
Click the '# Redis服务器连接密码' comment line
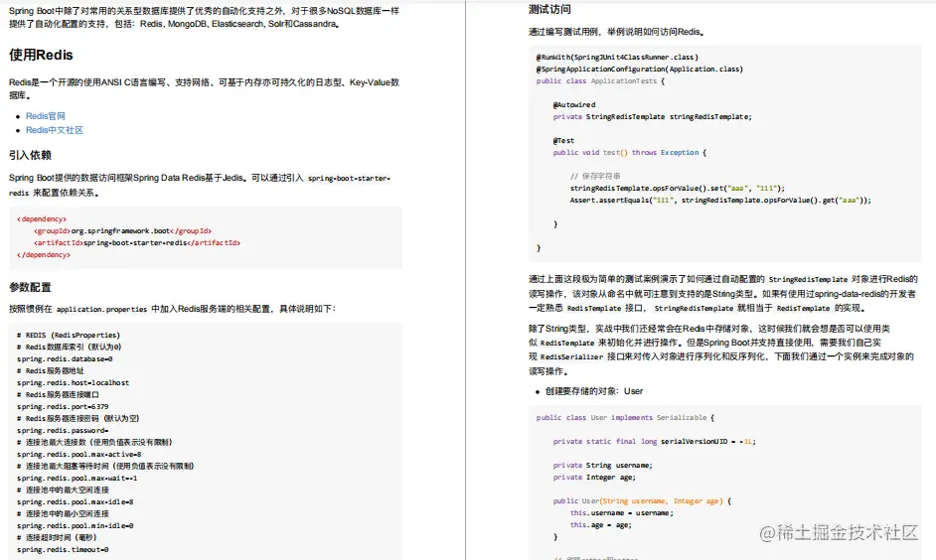pyautogui.click(x=78, y=419)
